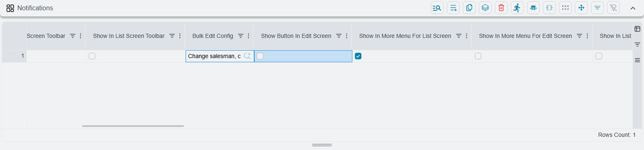Open the search list toolbar icon

(x=437, y=8)
